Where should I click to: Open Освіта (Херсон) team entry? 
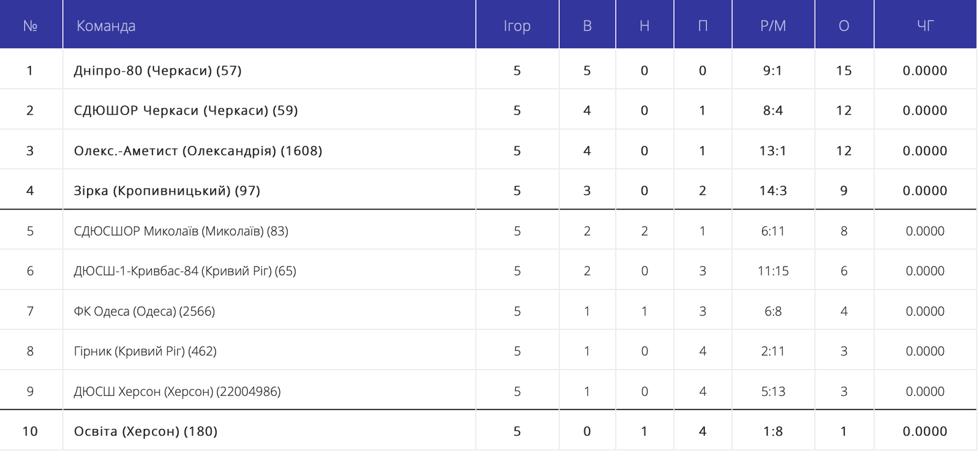145,431
